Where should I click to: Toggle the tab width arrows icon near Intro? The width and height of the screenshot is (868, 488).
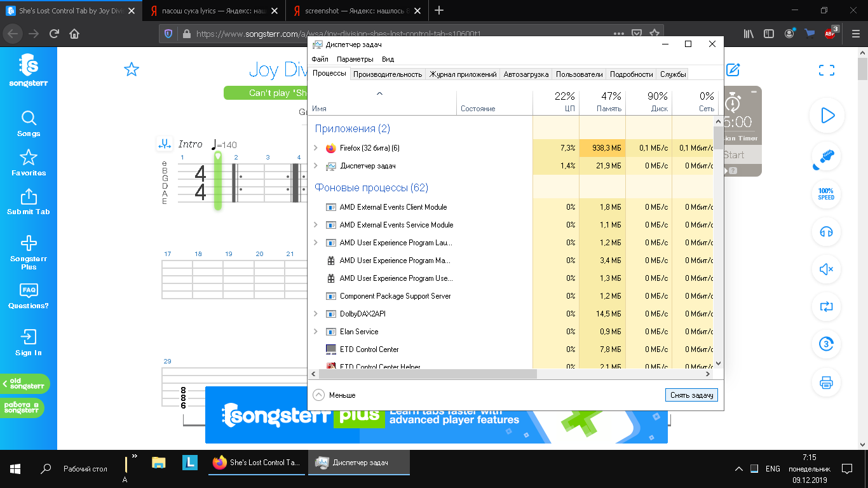click(x=165, y=144)
